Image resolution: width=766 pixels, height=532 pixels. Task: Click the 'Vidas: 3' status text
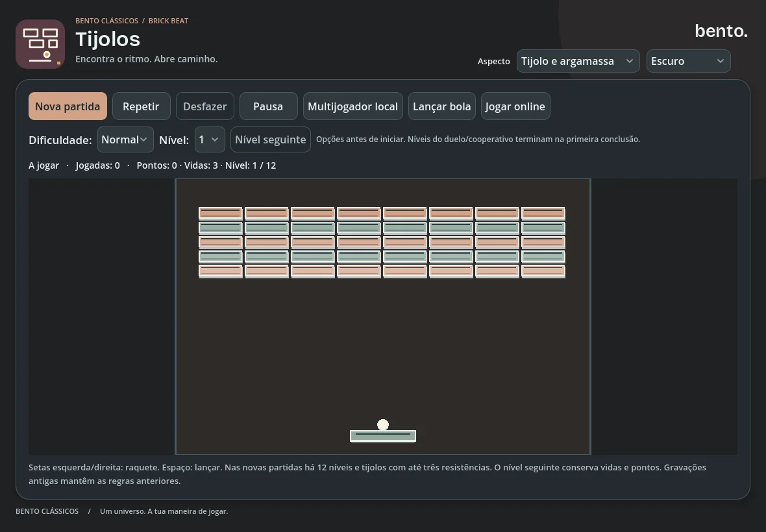pos(201,165)
